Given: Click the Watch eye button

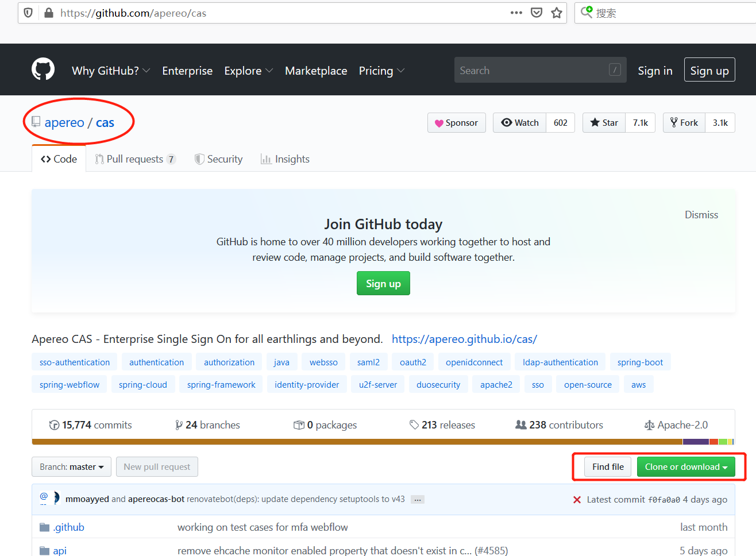Looking at the screenshot, I should pos(519,123).
